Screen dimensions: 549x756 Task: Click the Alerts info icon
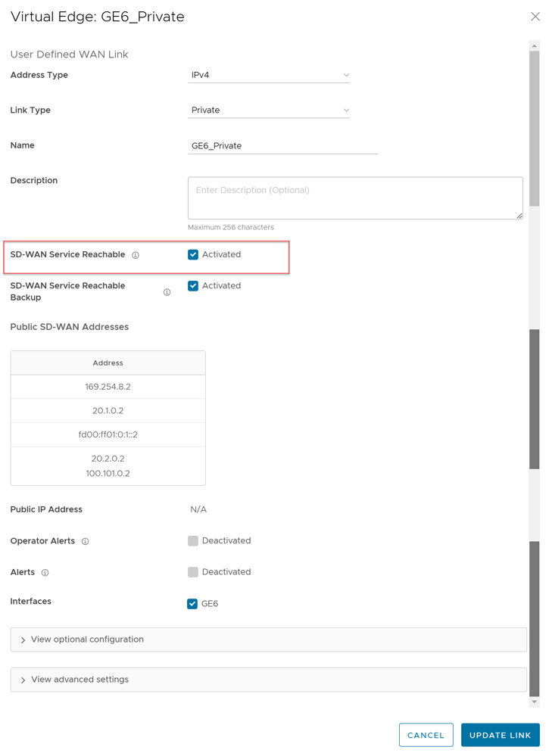(x=45, y=573)
